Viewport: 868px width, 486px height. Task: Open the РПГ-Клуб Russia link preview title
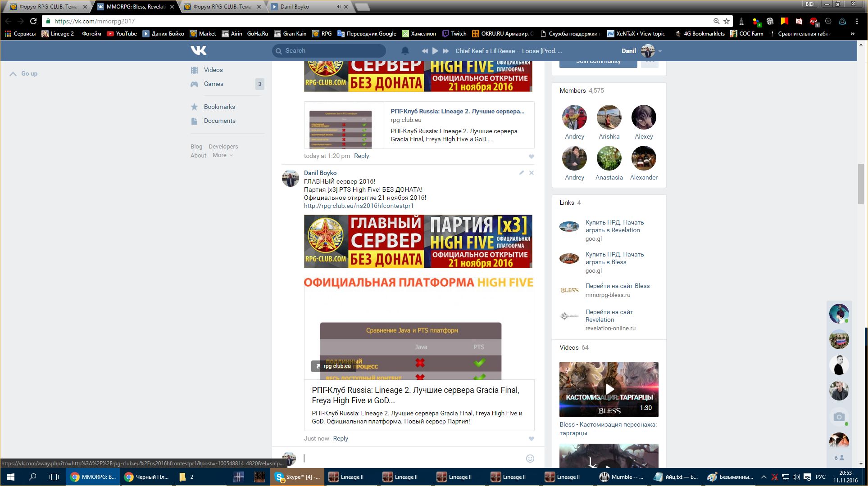tap(415, 395)
